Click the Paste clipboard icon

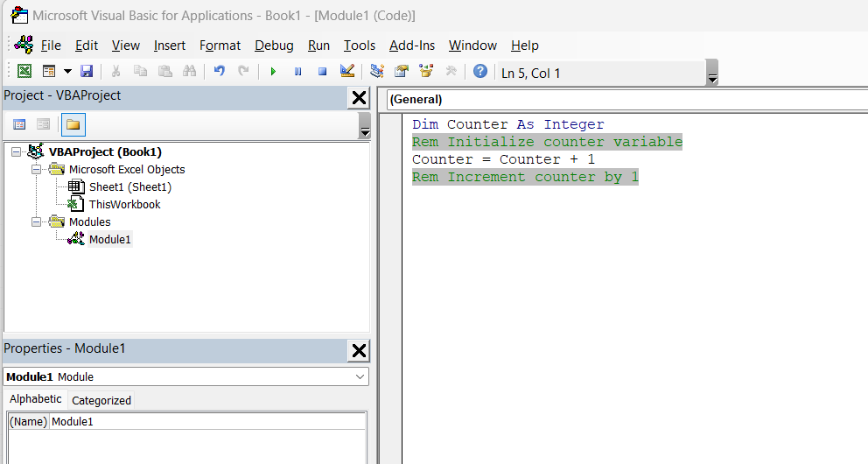[165, 72]
